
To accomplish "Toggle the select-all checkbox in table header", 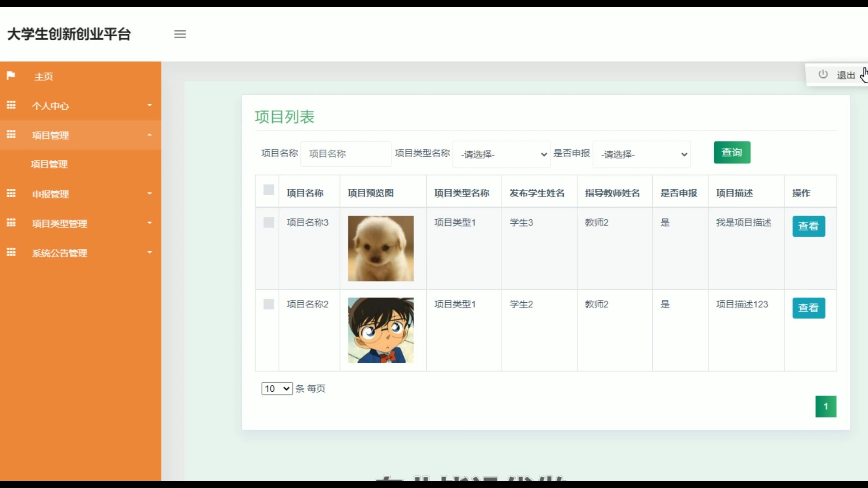I will (269, 190).
